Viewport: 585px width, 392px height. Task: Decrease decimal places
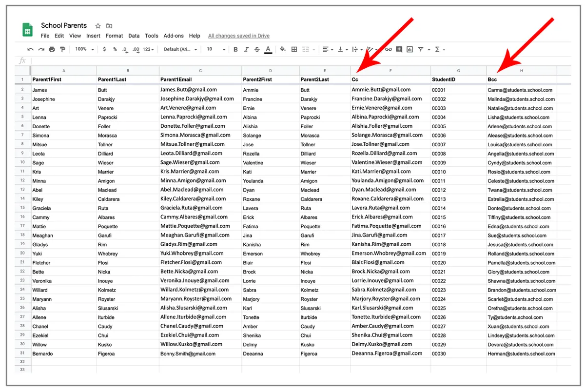click(x=125, y=49)
